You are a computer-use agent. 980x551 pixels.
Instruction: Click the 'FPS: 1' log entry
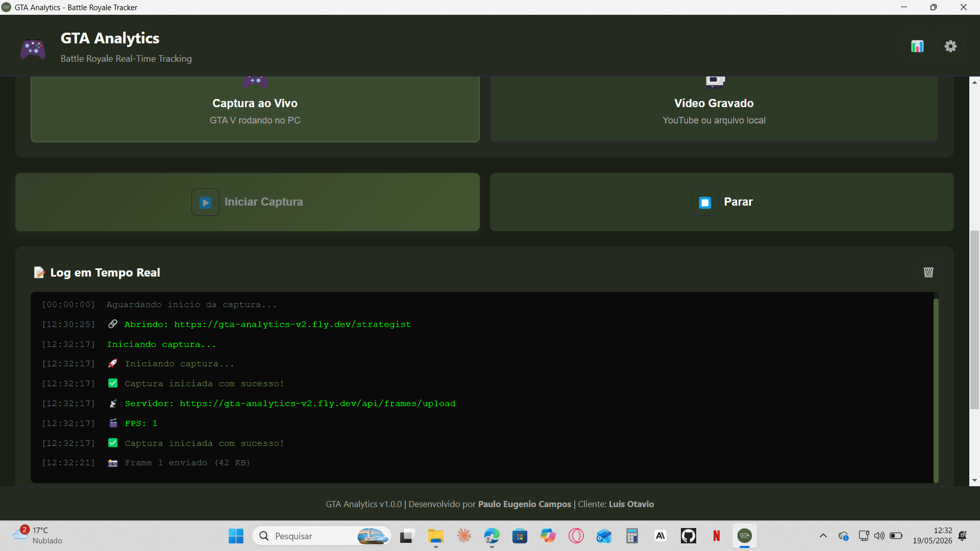coord(141,423)
